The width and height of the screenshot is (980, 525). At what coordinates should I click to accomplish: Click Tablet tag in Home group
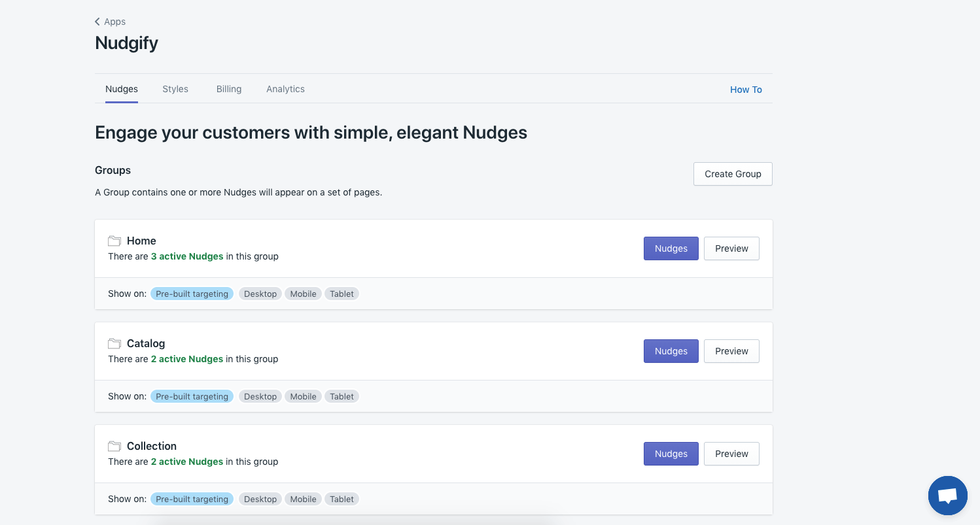point(341,294)
